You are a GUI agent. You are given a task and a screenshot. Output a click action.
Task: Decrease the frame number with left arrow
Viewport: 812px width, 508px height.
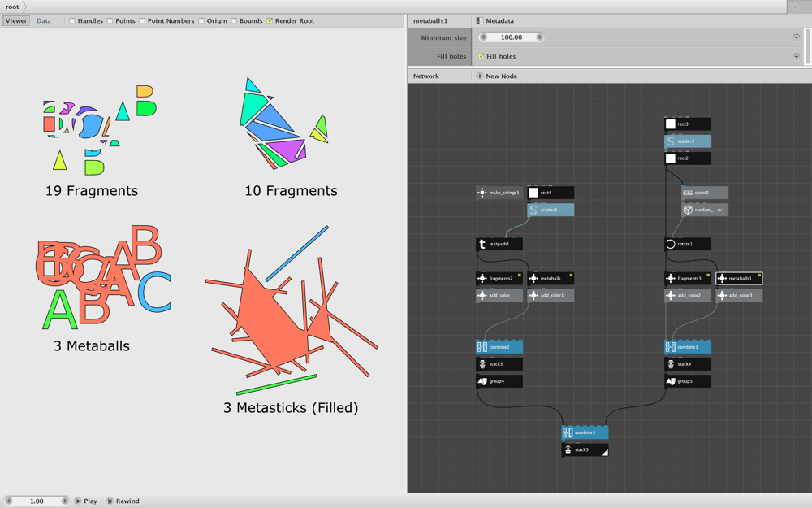click(x=8, y=501)
